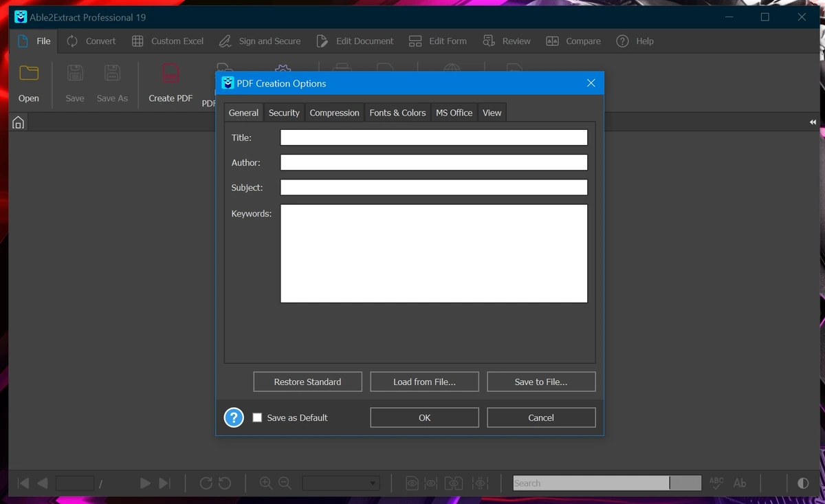825x504 pixels.
Task: Confirm with the OK button
Action: [424, 417]
